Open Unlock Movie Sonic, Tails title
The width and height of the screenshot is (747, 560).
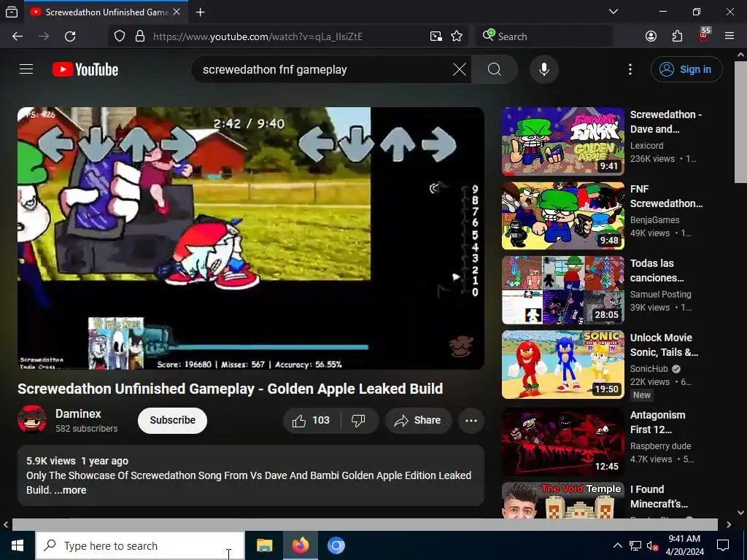pyautogui.click(x=664, y=345)
